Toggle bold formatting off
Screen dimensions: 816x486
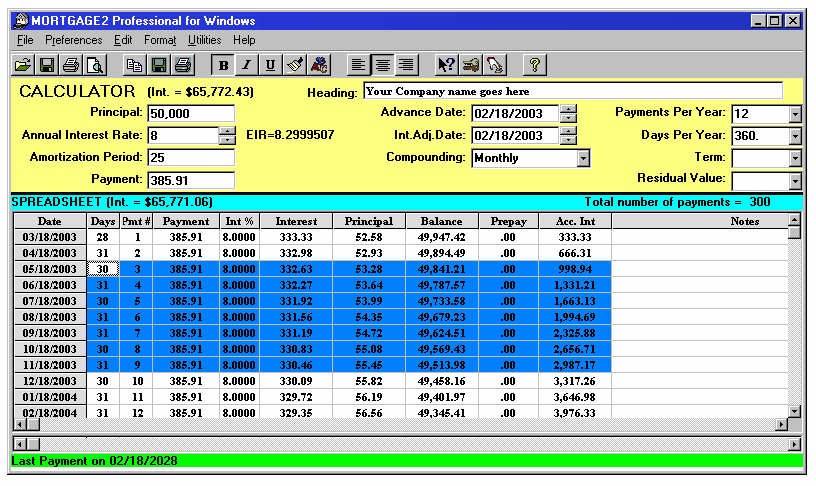point(223,65)
